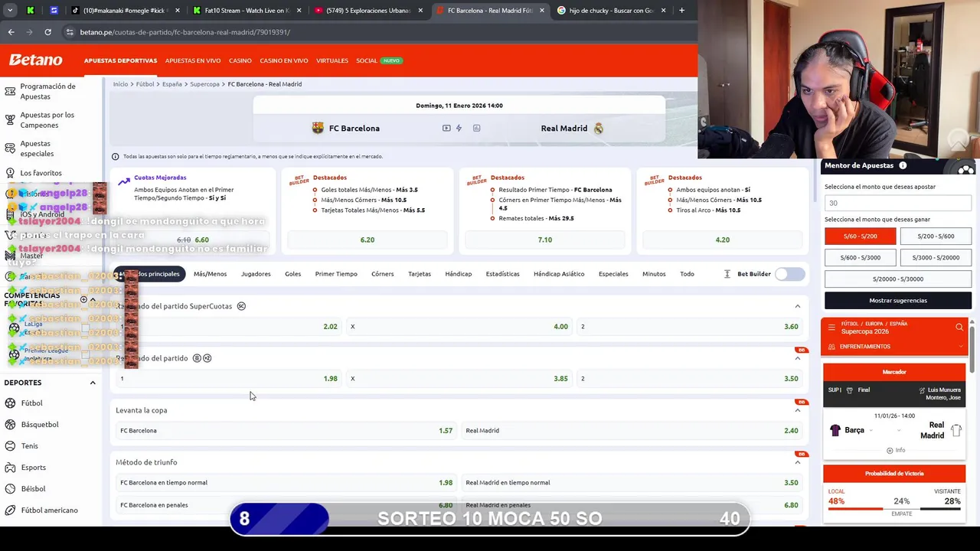The height and width of the screenshot is (551, 980).
Task: Click the Supercopa breadcrumb link
Action: 204,84
